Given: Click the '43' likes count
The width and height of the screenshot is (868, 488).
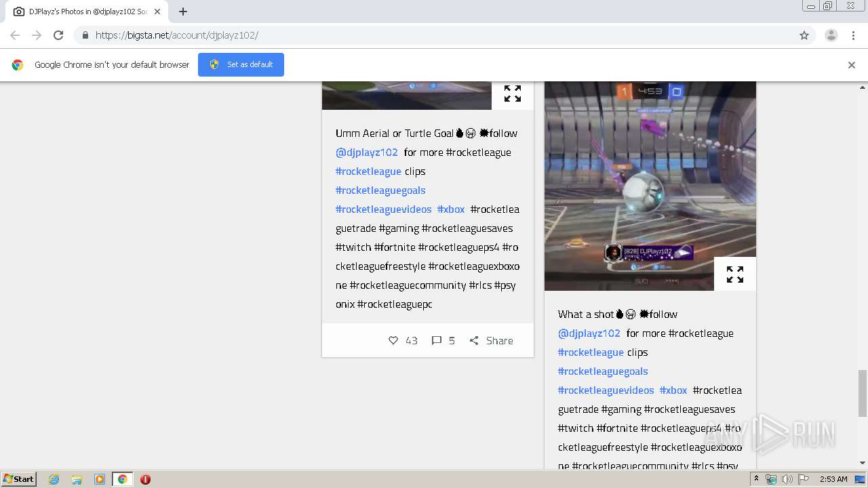Looking at the screenshot, I should pyautogui.click(x=412, y=340).
